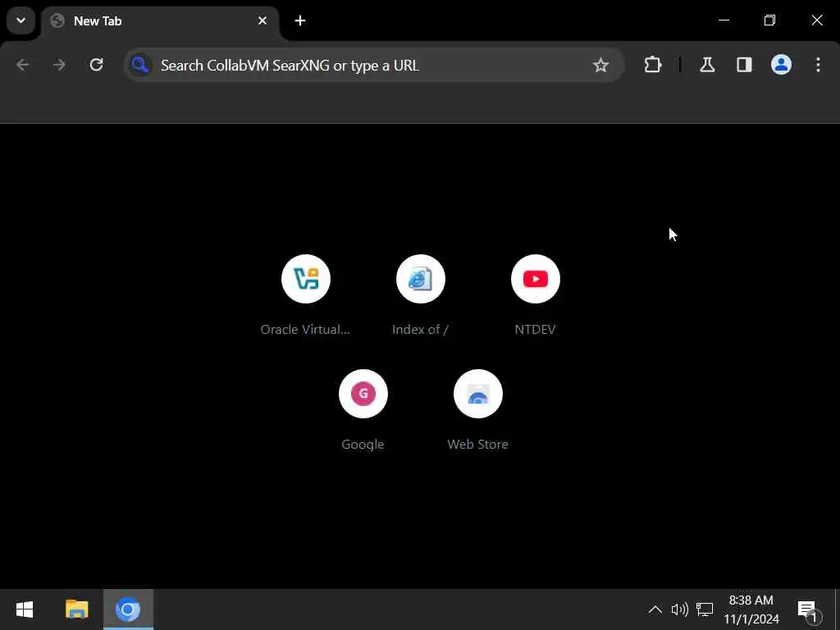Open the volume speaker icon
This screenshot has height=630, width=840.
coord(679,609)
